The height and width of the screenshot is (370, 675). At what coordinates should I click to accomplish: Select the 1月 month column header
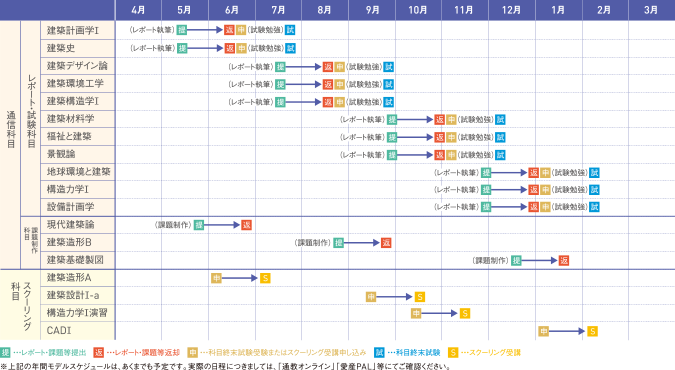coord(558,10)
